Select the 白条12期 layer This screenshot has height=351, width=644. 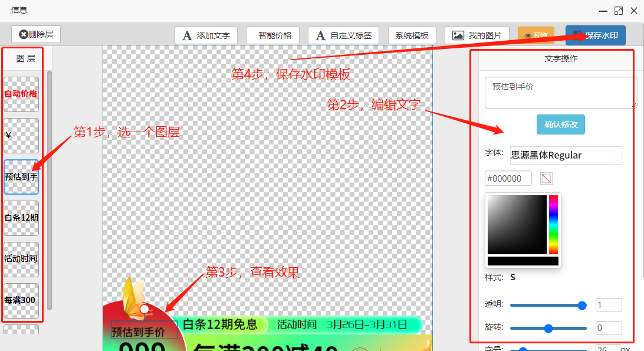click(21, 218)
